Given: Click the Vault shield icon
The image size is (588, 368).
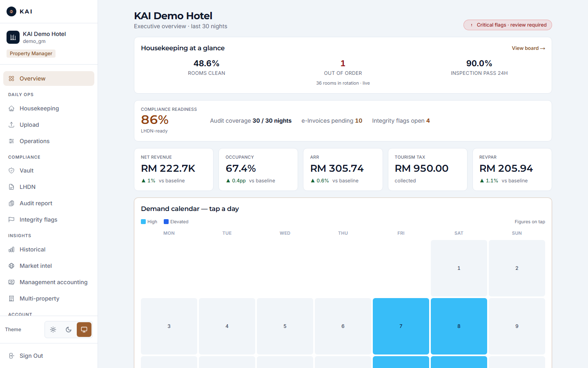Looking at the screenshot, I should coord(11,171).
